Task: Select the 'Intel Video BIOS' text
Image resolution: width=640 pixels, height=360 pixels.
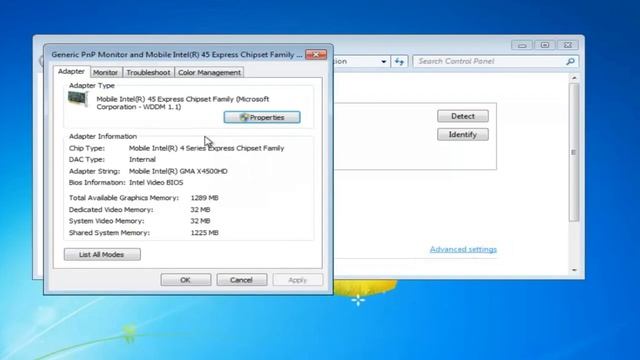Action: pyautogui.click(x=156, y=182)
